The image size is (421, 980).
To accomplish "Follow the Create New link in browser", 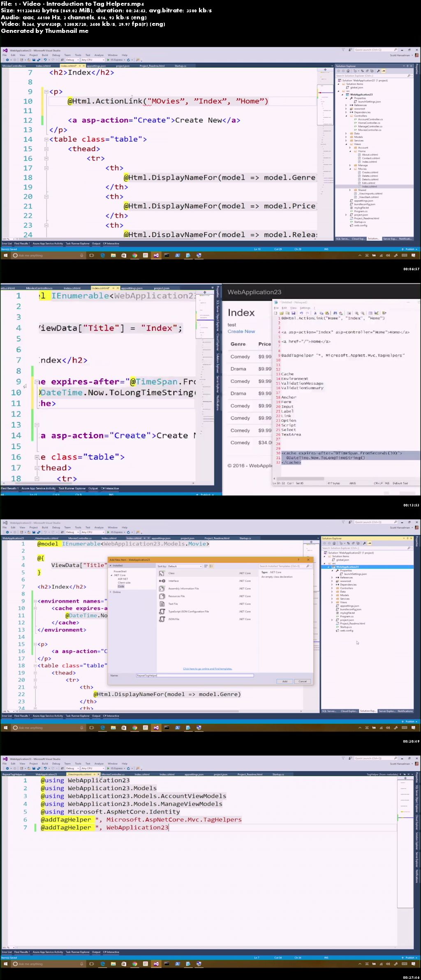I will click(241, 331).
